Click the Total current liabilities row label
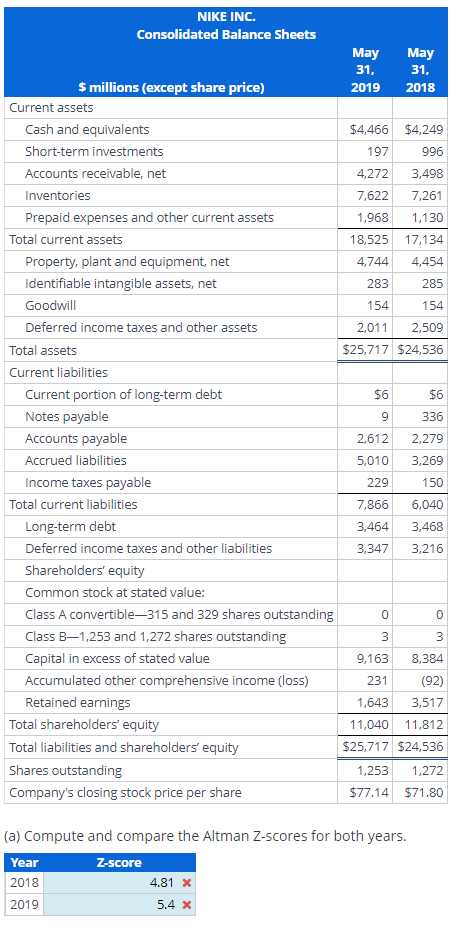Image resolution: width=456 pixels, height=940 pixels. pyautogui.click(x=73, y=505)
